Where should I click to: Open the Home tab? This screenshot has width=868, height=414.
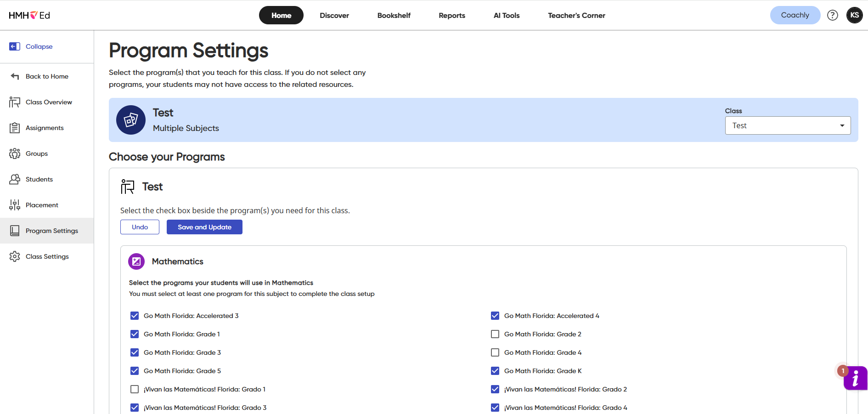(x=281, y=15)
